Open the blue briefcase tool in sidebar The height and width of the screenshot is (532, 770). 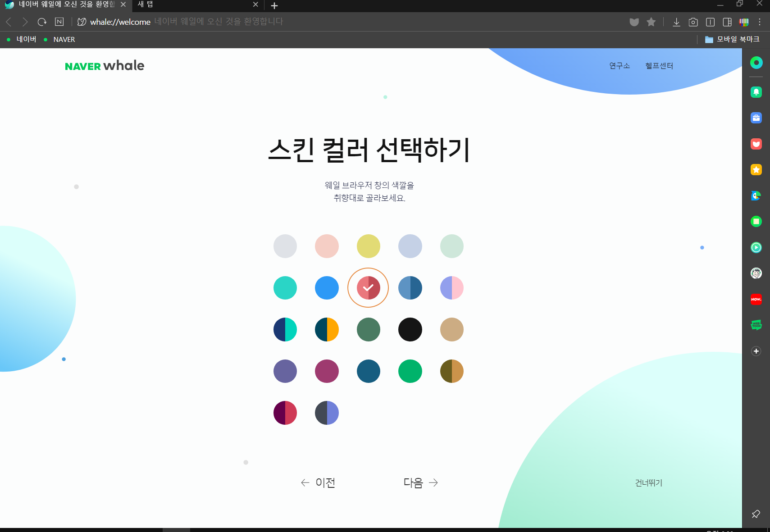click(756, 118)
